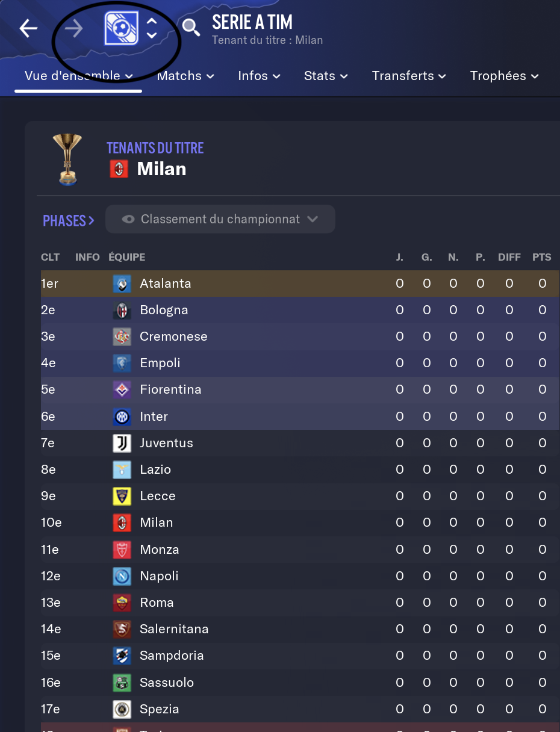Viewport: 560px width, 732px height.
Task: Open the Milan title holders link
Action: [161, 169]
